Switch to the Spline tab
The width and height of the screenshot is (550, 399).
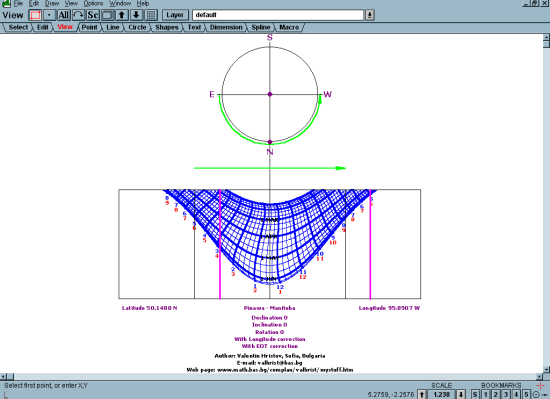(261, 27)
